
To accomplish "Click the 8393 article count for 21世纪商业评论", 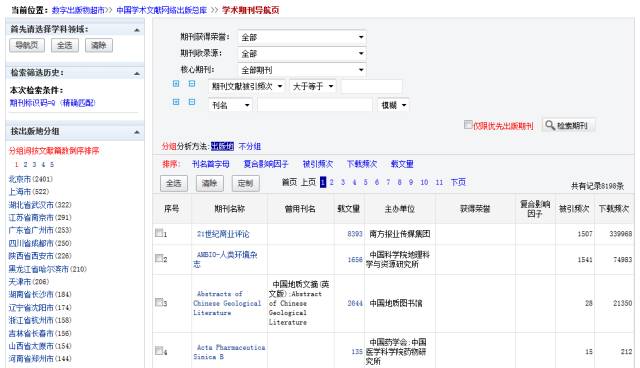I will 355,234.
